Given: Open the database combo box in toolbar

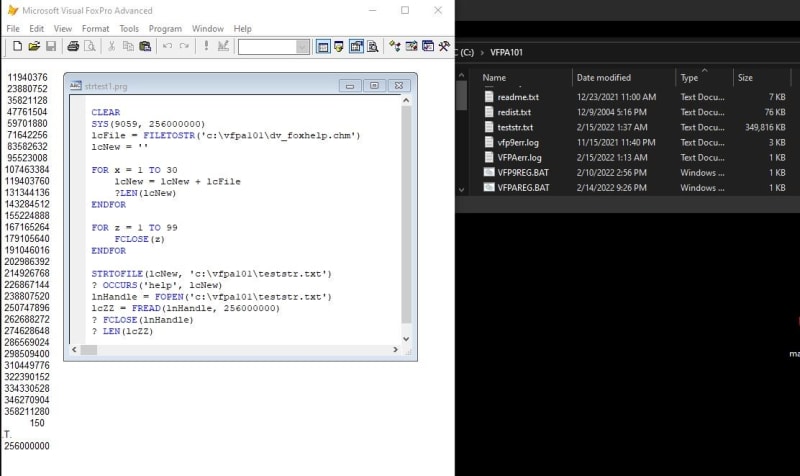Looking at the screenshot, I should (x=273, y=47).
